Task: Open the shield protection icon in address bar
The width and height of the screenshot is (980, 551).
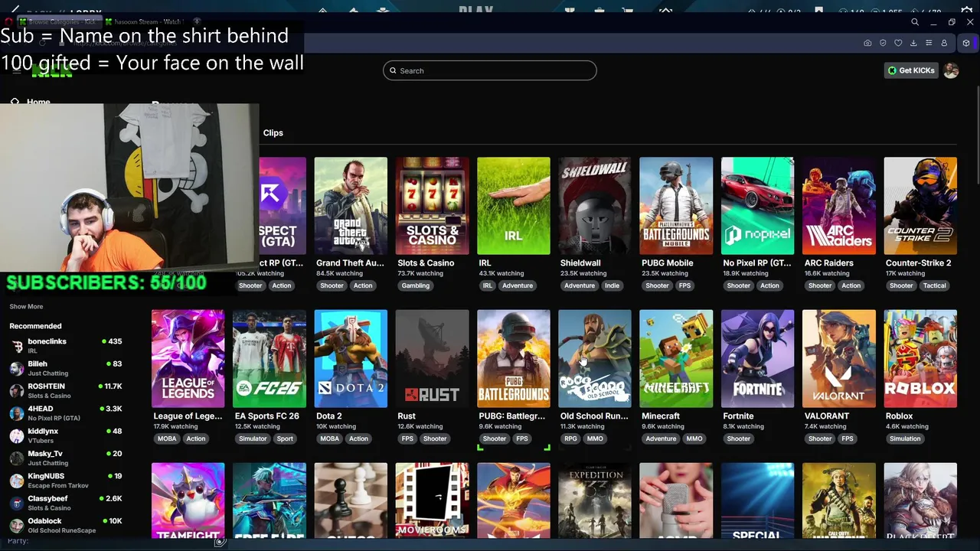Action: pyautogui.click(x=883, y=43)
